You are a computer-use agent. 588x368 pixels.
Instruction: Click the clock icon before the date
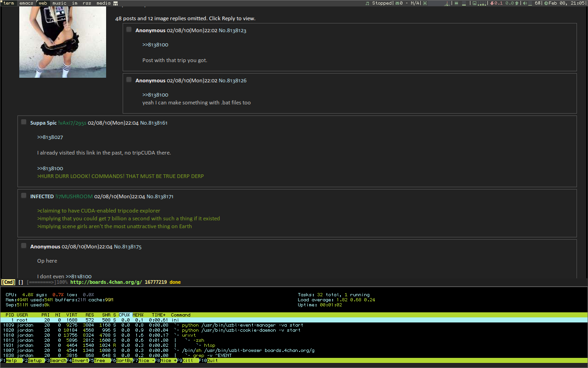(546, 3)
